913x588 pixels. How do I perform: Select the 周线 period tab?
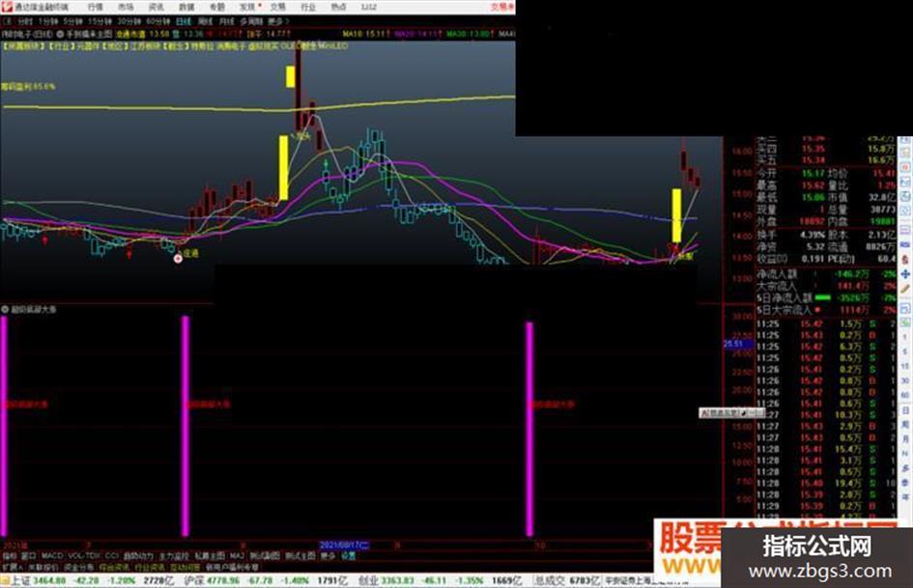205,21
